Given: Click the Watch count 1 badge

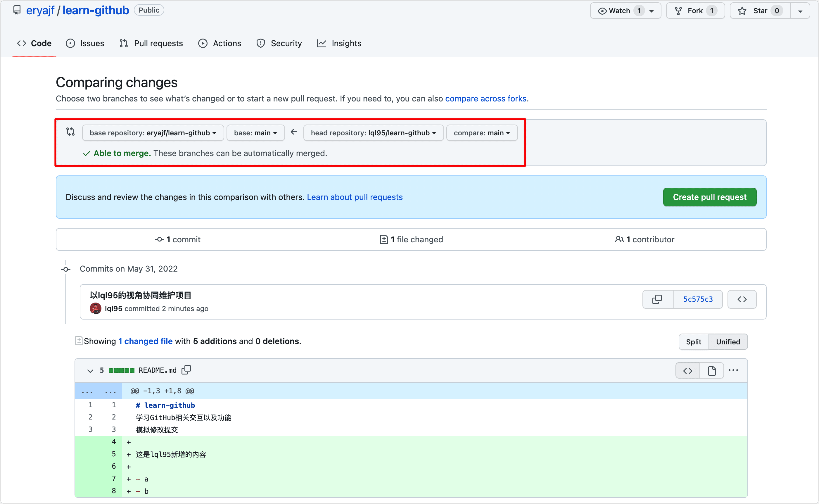Looking at the screenshot, I should pos(639,11).
